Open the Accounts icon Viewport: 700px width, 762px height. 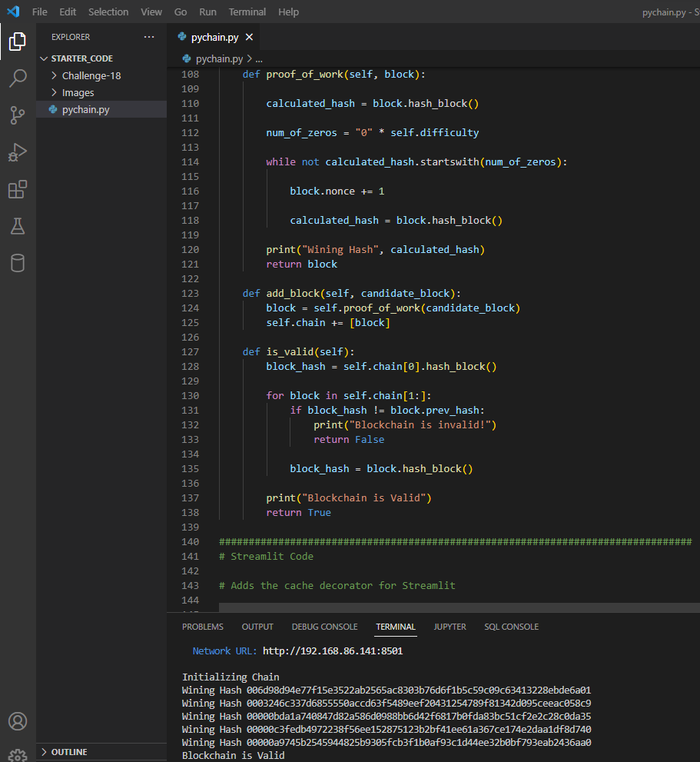(x=18, y=721)
